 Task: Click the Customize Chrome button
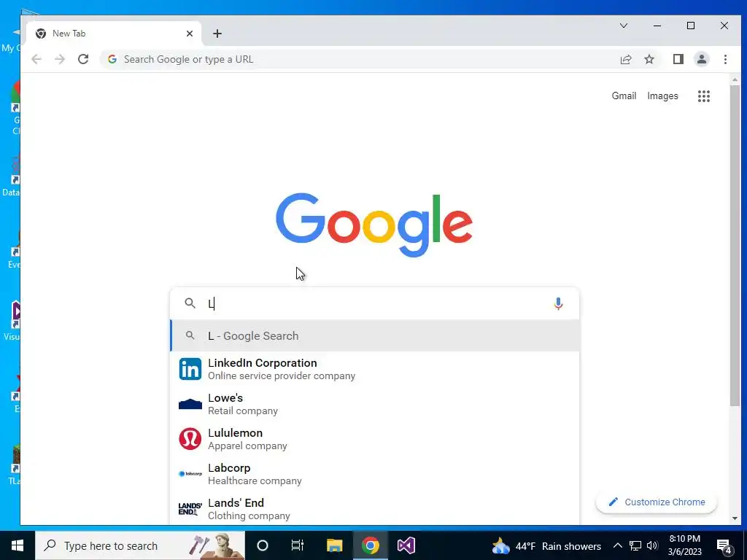click(x=657, y=502)
